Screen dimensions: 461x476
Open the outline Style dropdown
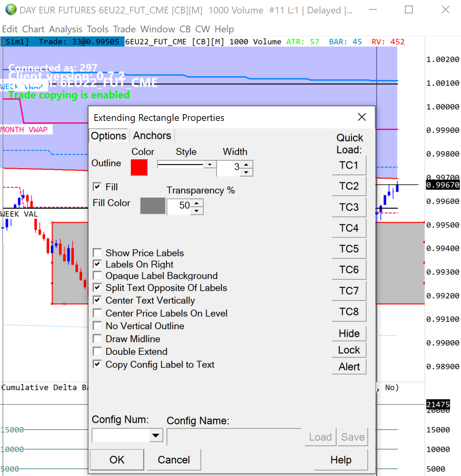[x=210, y=164]
